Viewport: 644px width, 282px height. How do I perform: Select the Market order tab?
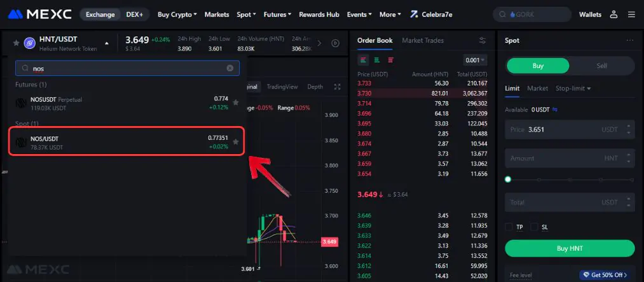point(538,88)
